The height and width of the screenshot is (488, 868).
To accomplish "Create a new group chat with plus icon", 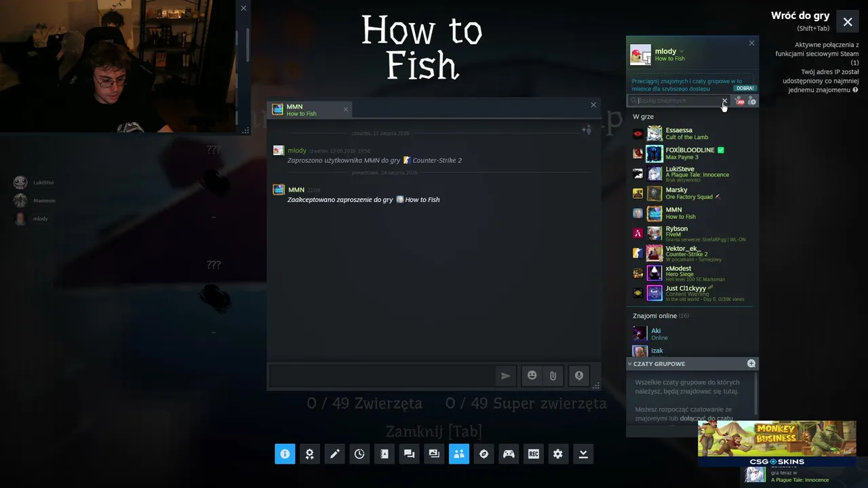I will coord(751,364).
